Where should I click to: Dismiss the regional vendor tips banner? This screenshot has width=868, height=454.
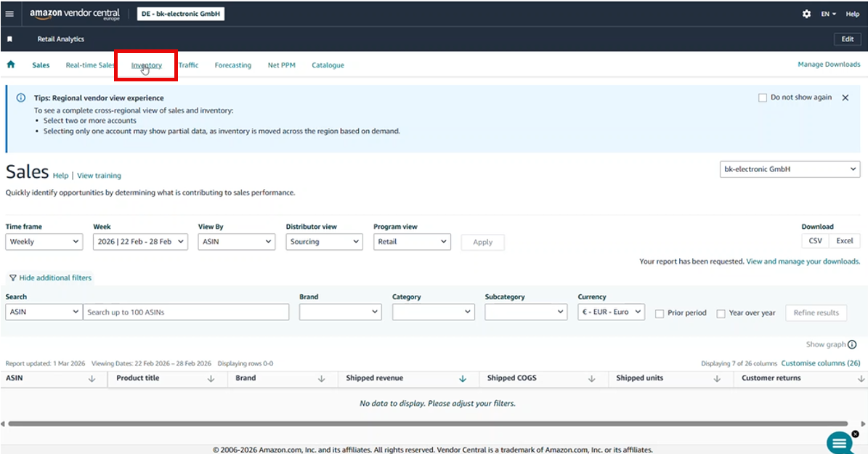tap(845, 97)
